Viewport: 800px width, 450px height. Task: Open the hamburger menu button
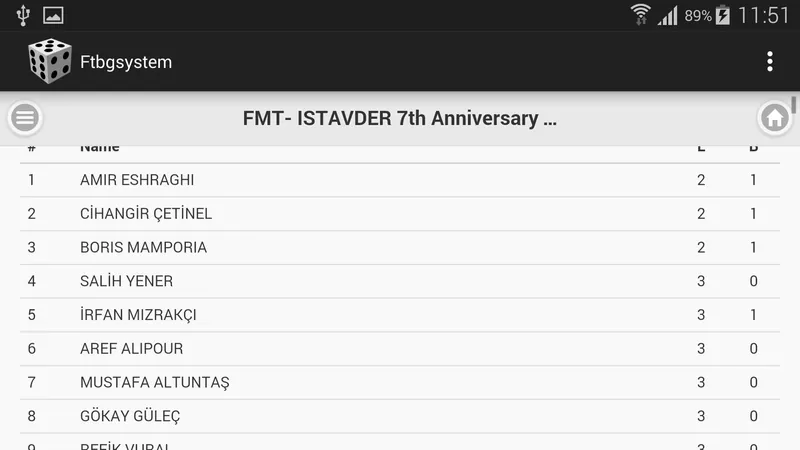click(x=25, y=118)
